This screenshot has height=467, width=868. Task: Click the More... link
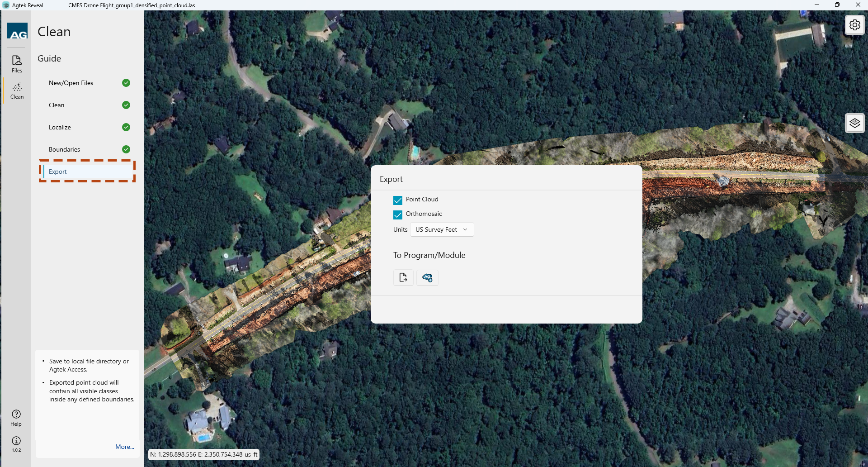[x=124, y=447]
